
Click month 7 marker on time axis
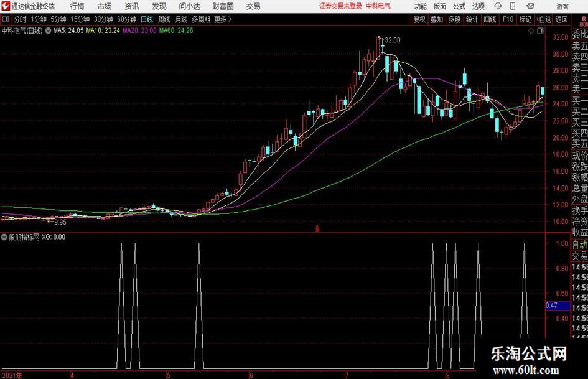click(x=347, y=375)
